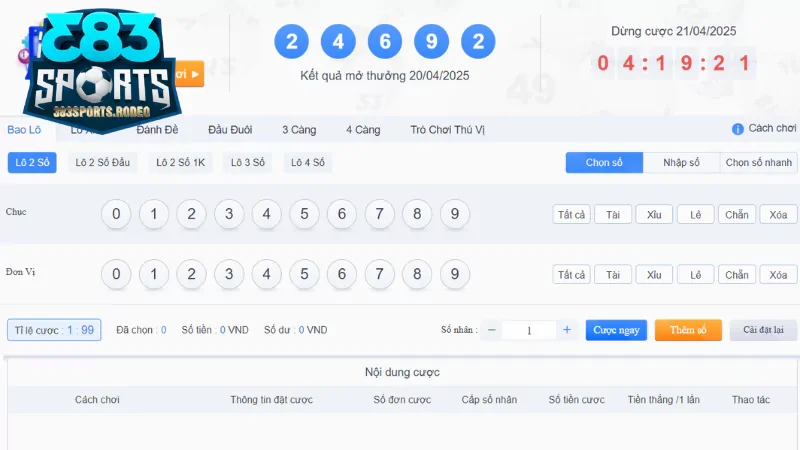Click the Cách chơi info icon
Screen dimensions: 800x450
click(x=738, y=129)
